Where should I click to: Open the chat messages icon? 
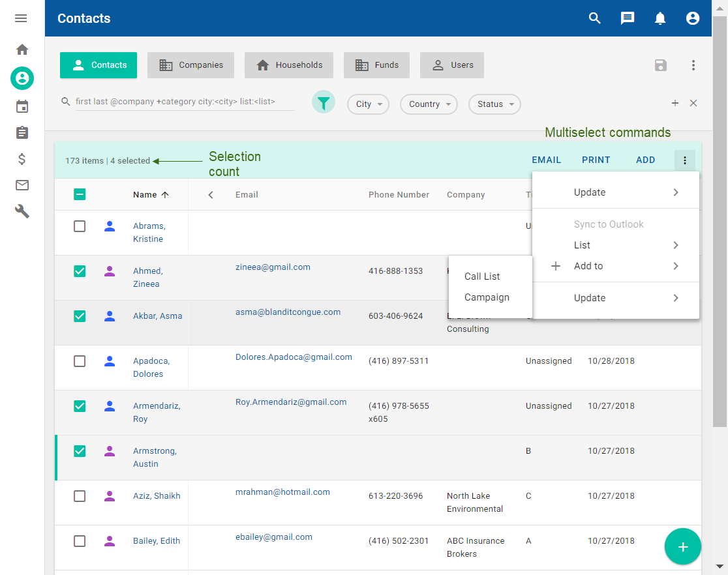pyautogui.click(x=628, y=18)
